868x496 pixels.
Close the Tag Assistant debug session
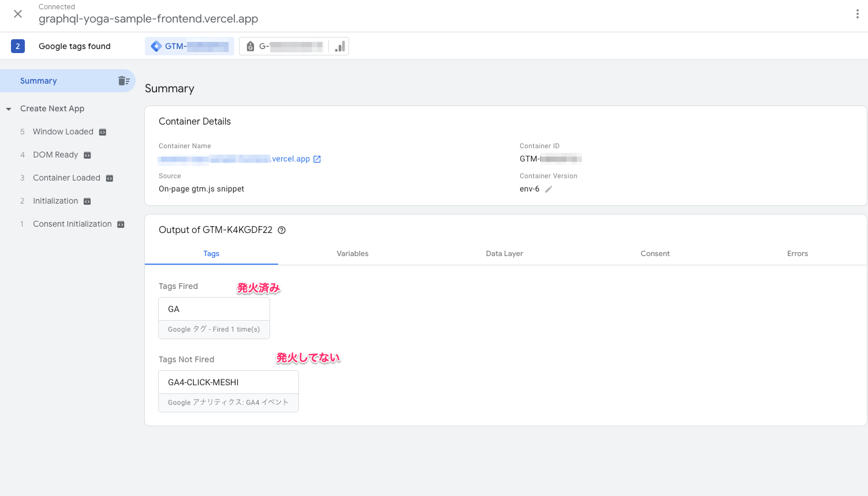(18, 14)
